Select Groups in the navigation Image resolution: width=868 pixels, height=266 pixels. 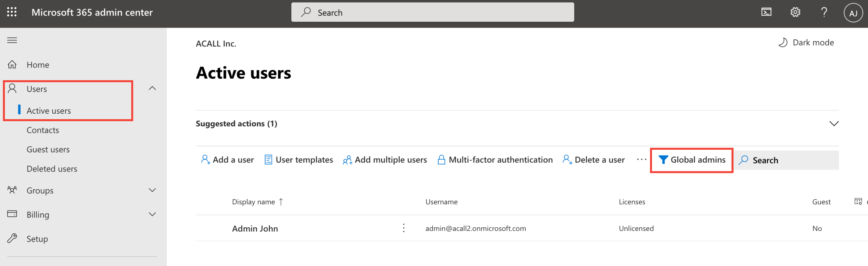(x=40, y=190)
